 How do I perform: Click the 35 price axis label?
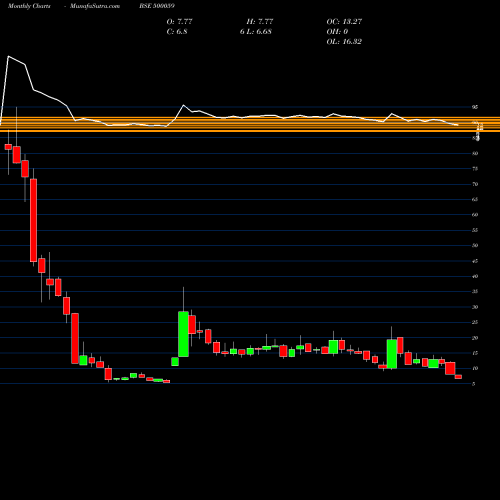pos(475,292)
